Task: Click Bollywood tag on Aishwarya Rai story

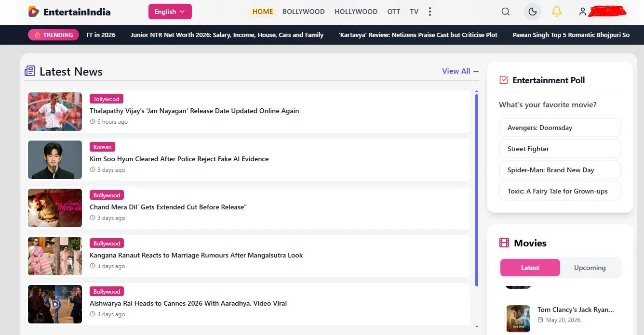Action: (107, 291)
